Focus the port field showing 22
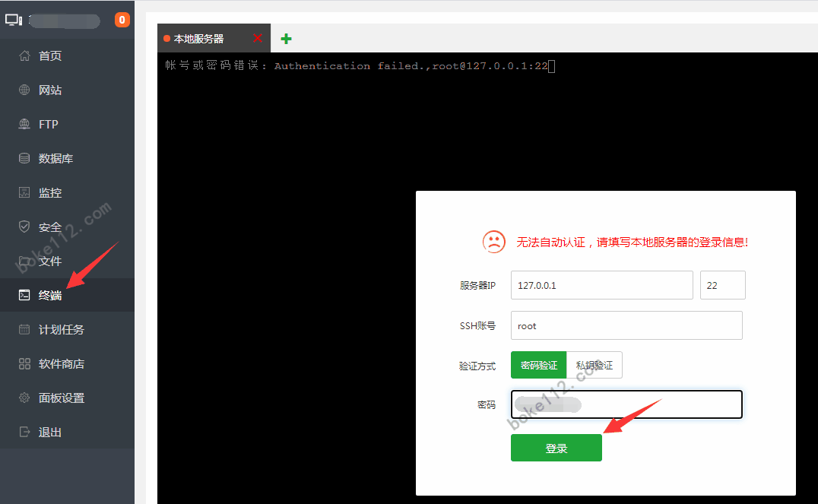The image size is (818, 504). (722, 285)
